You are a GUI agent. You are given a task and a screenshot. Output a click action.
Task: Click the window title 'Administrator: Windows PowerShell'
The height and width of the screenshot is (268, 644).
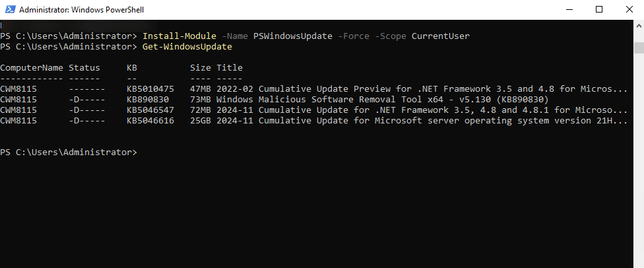coord(81,10)
